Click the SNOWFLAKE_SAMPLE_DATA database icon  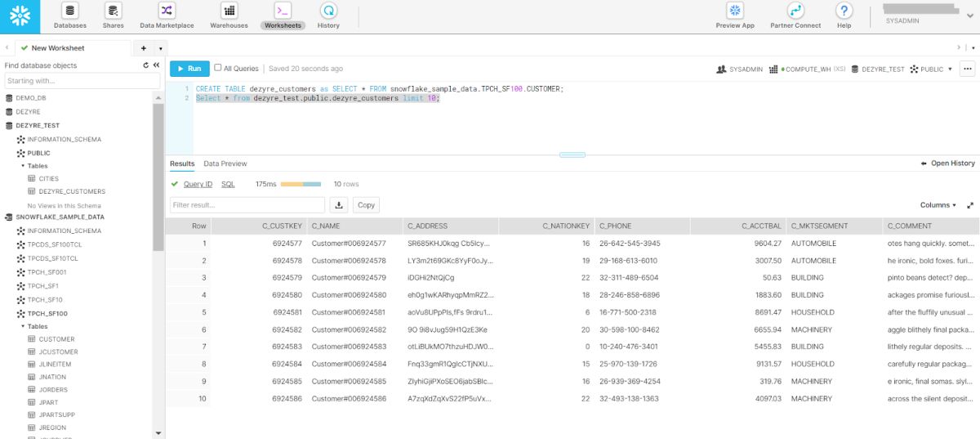pos(9,217)
